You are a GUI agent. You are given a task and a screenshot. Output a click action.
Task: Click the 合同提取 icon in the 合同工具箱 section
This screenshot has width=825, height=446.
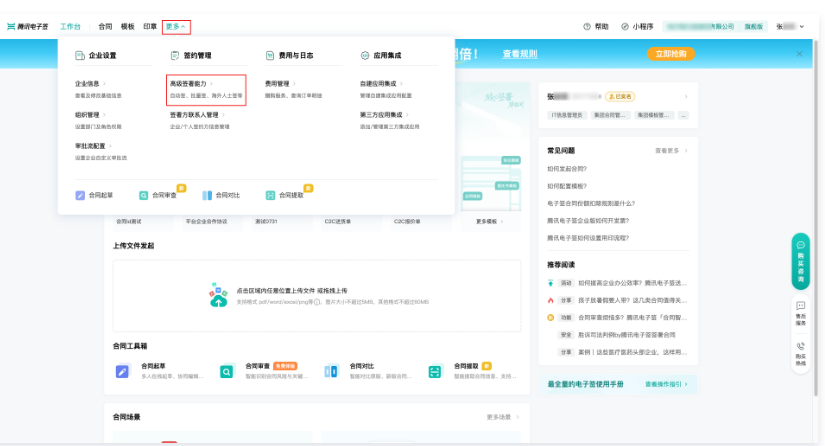coord(435,371)
